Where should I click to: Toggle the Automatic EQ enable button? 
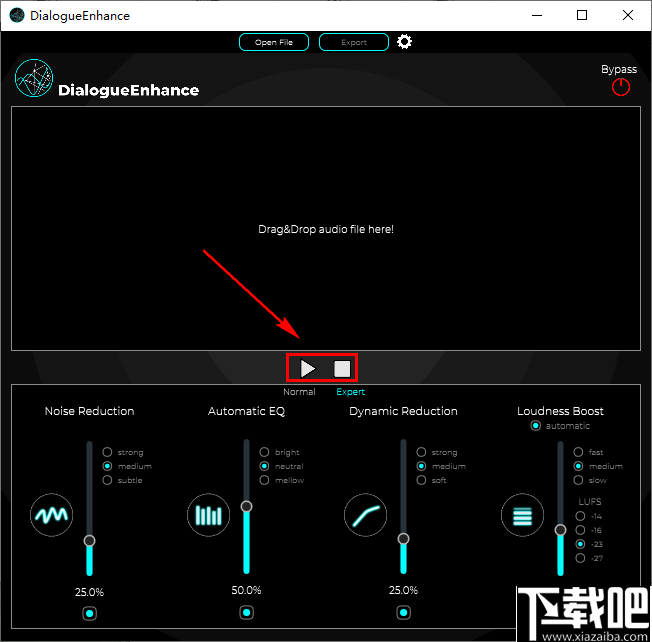click(x=247, y=612)
